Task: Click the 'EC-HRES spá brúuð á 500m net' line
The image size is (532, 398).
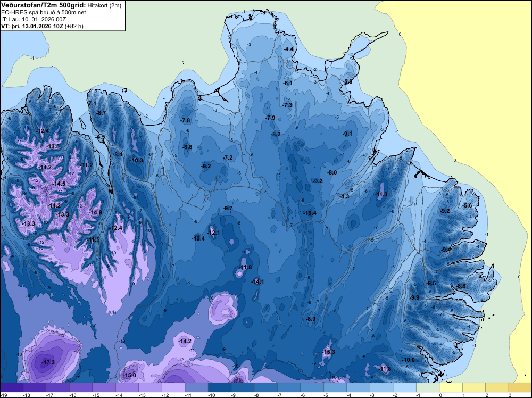Action: pyautogui.click(x=44, y=12)
